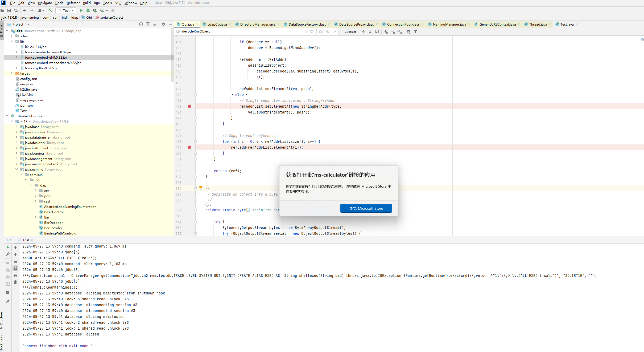Close the Test.java editor tab

(577, 24)
